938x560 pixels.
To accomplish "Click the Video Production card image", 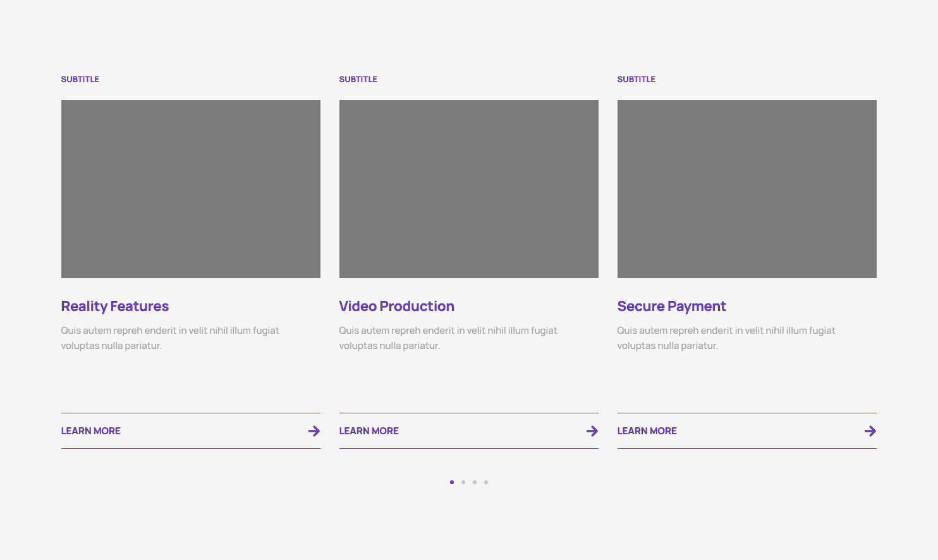I will click(468, 189).
